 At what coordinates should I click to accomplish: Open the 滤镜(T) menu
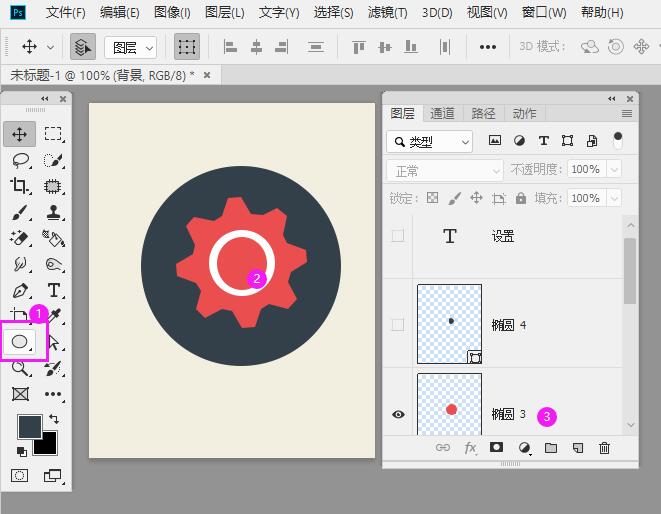point(387,13)
